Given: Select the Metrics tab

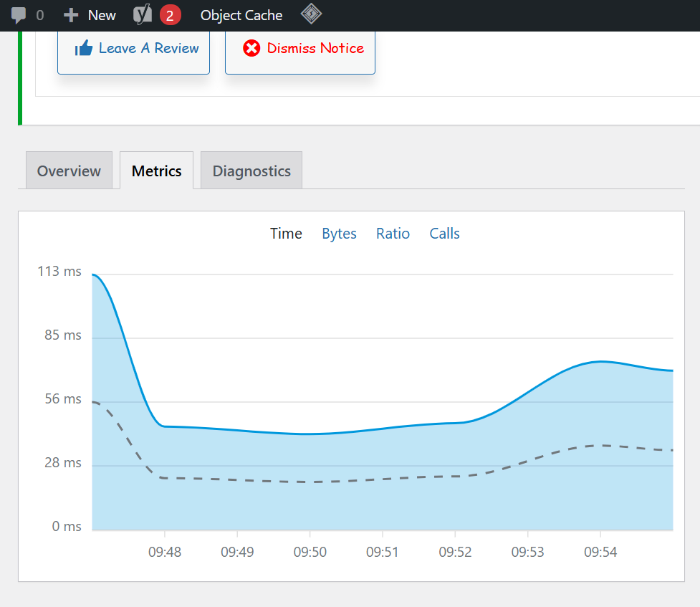Looking at the screenshot, I should coord(157,171).
